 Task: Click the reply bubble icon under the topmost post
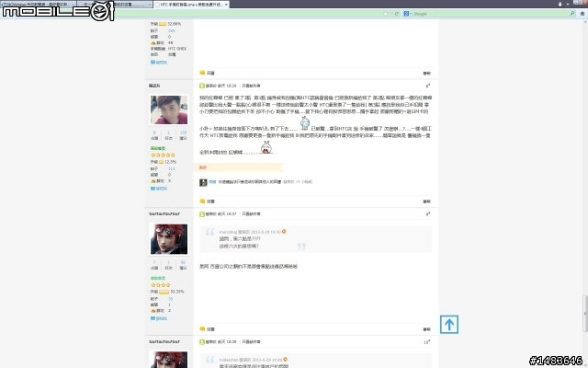pyautogui.click(x=202, y=73)
